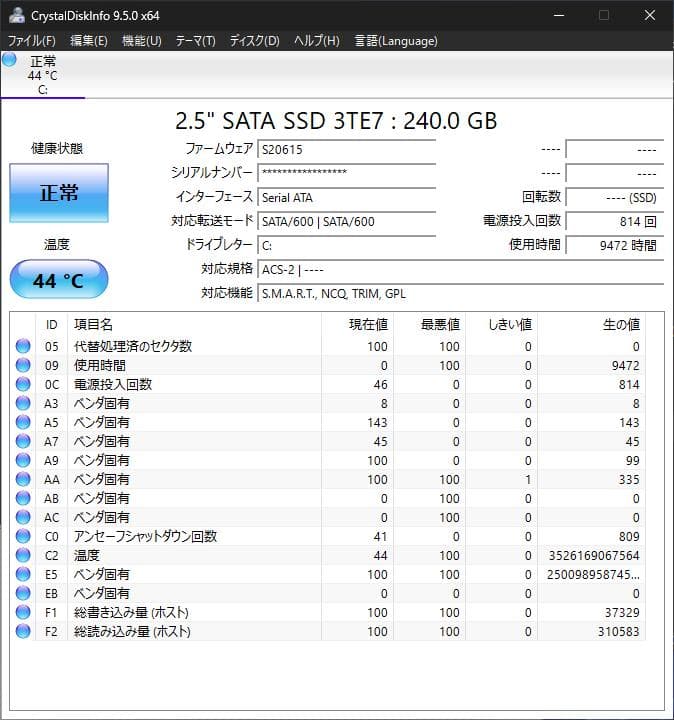Open the 言語(Language) menu
The height and width of the screenshot is (720, 674).
pyautogui.click(x=396, y=41)
